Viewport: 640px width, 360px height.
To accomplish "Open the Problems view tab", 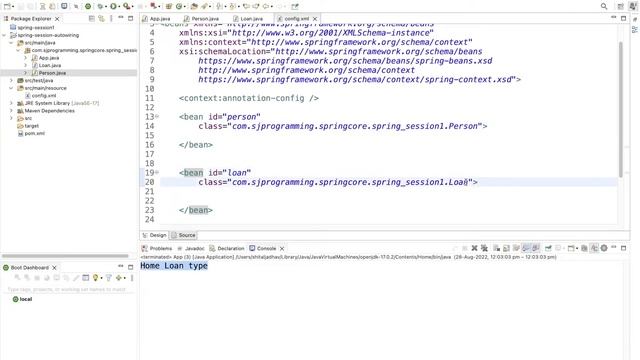I will (x=157, y=248).
